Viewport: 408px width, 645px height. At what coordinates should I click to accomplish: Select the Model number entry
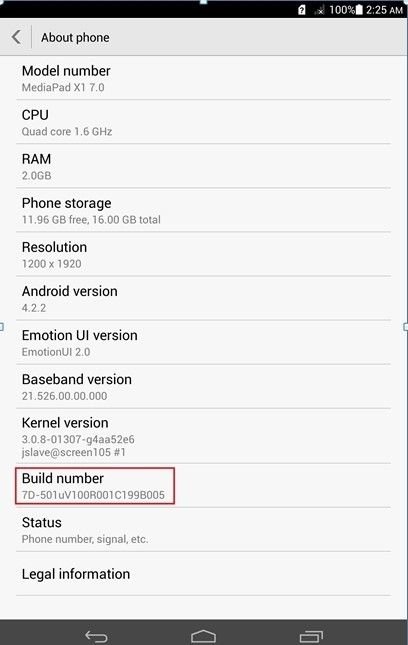coord(204,78)
